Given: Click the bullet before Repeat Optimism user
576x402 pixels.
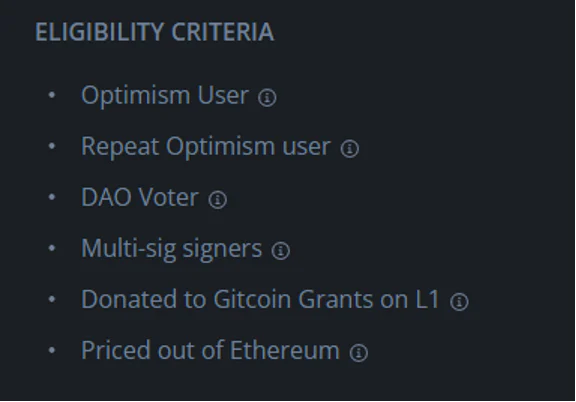Looking at the screenshot, I should [x=52, y=146].
